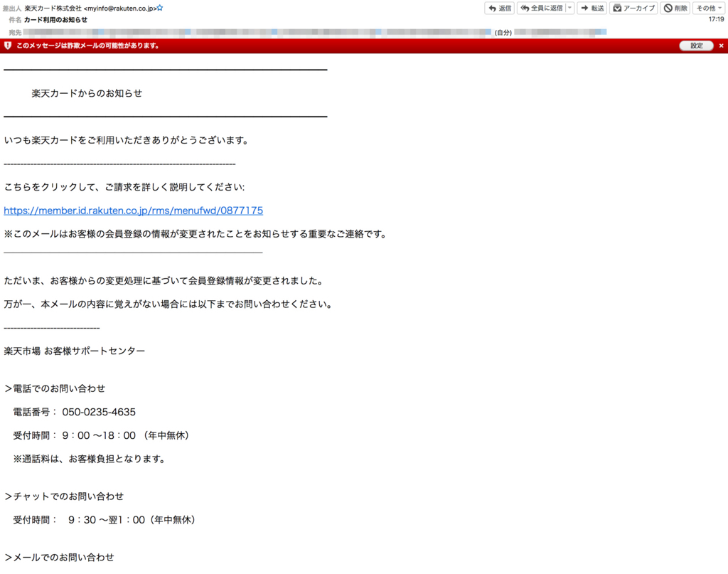Delete the message with 削除 button

coord(675,8)
